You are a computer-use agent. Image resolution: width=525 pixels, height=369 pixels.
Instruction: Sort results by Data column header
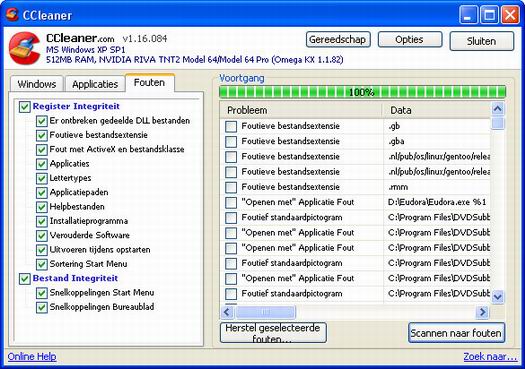tap(437, 110)
